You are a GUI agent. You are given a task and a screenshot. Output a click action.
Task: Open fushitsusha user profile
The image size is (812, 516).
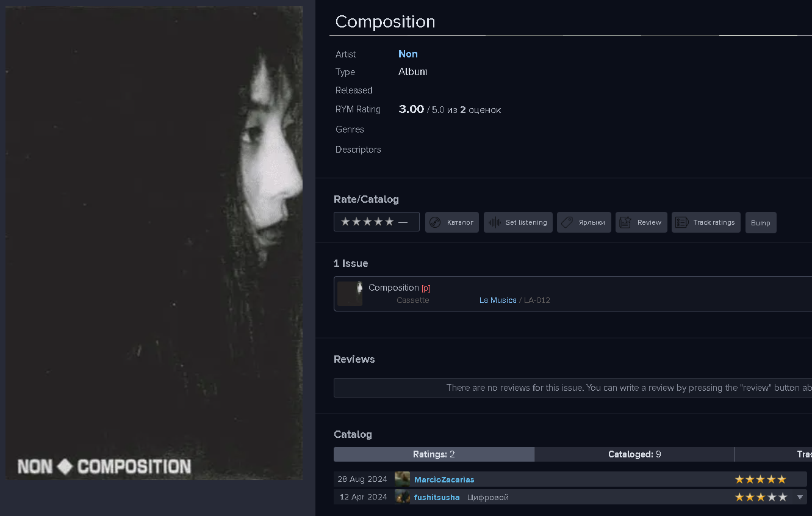(x=437, y=497)
